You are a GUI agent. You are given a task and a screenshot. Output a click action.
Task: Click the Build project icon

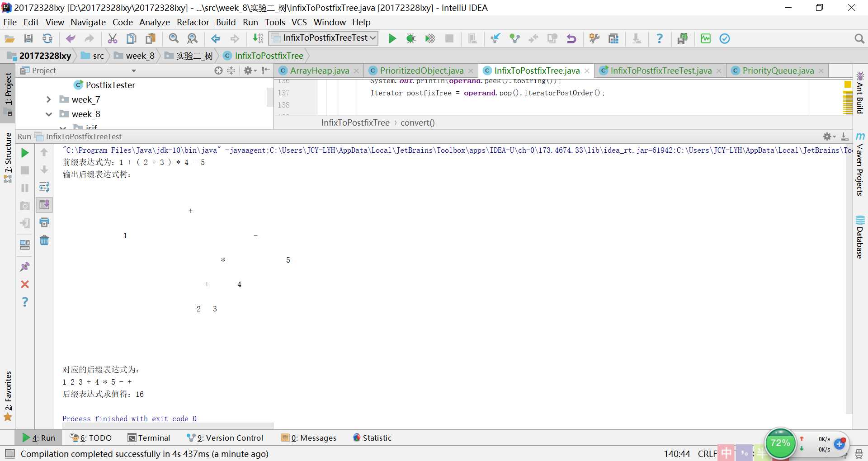258,39
